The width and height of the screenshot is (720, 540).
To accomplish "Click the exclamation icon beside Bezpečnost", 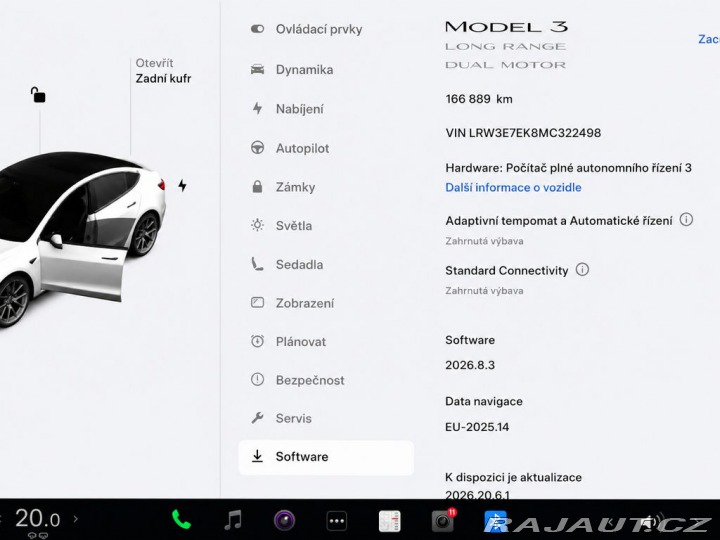I will click(x=257, y=380).
